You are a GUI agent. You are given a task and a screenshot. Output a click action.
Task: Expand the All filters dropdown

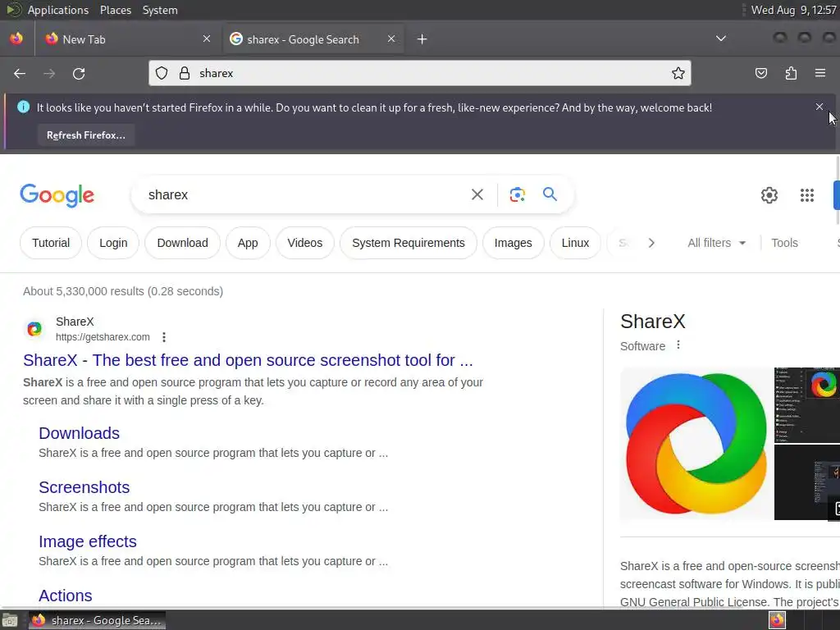tap(716, 243)
